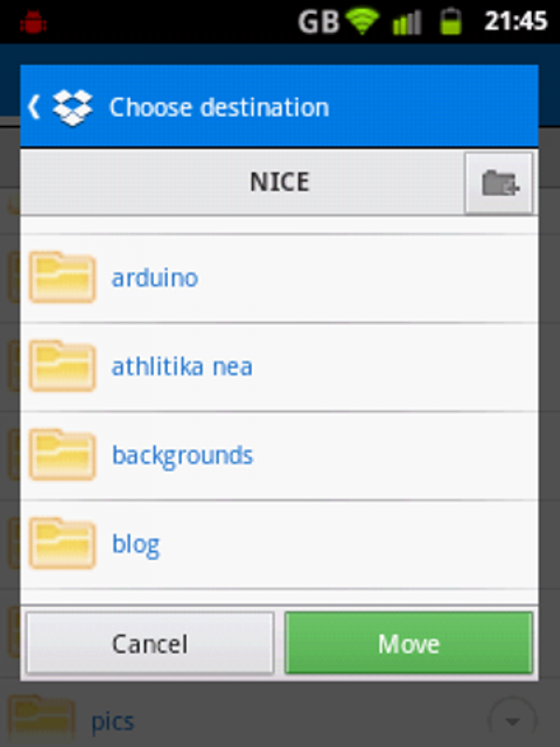Cancel the move operation

(x=150, y=643)
